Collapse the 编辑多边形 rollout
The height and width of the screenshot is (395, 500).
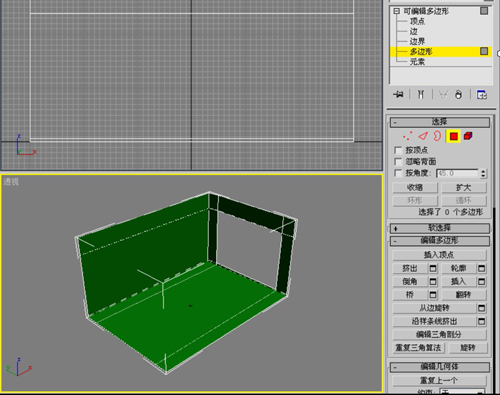440,241
